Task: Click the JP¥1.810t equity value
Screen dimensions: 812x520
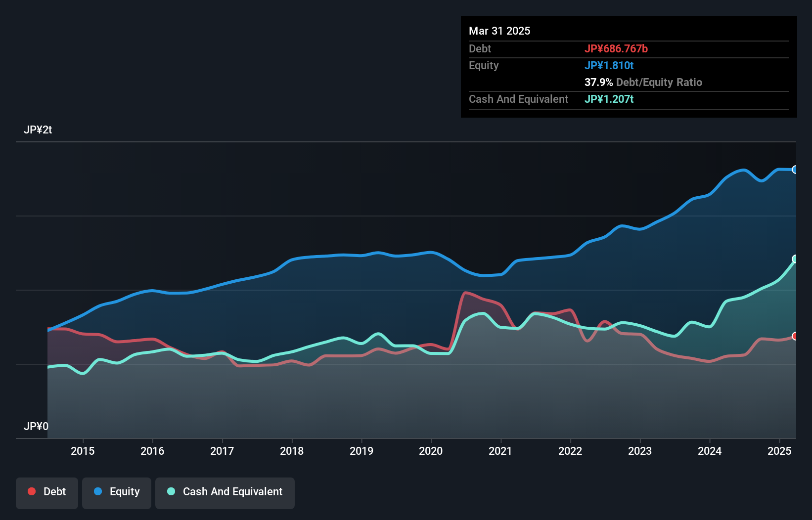Action: click(x=609, y=66)
